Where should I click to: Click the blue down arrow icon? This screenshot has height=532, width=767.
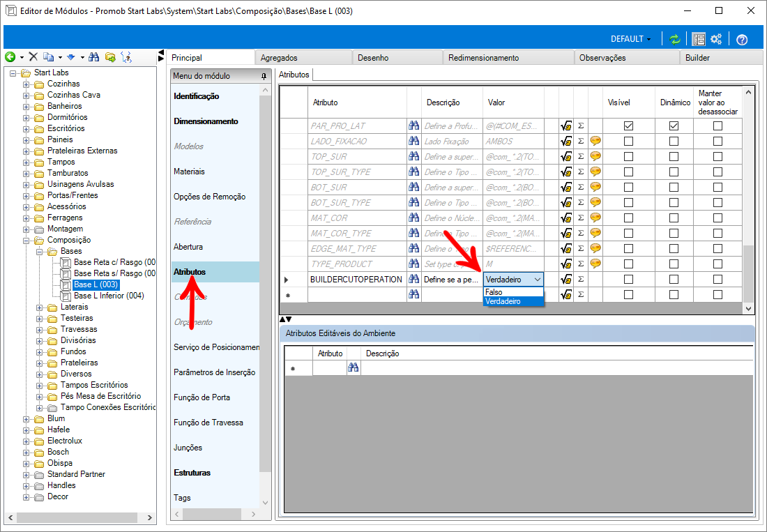pyautogui.click(x=71, y=57)
